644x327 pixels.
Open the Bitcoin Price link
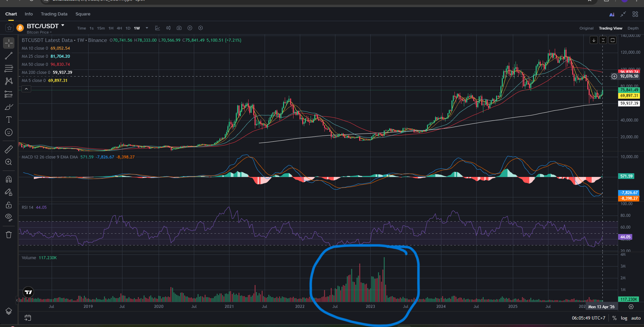(39, 32)
